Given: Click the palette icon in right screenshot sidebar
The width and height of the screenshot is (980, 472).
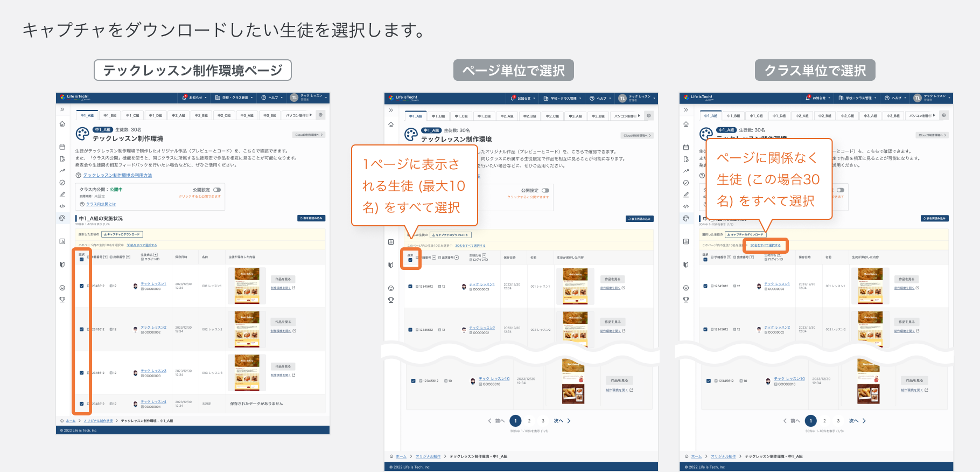Looking at the screenshot, I should pos(685,218).
